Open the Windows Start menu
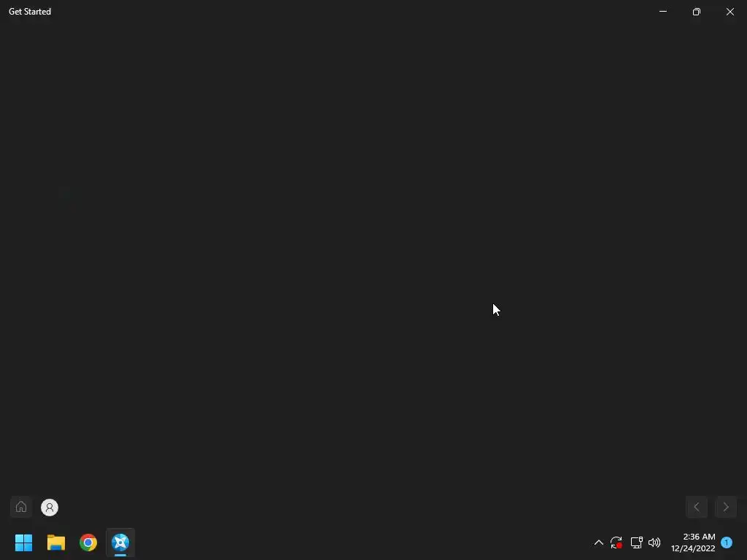 [23, 542]
